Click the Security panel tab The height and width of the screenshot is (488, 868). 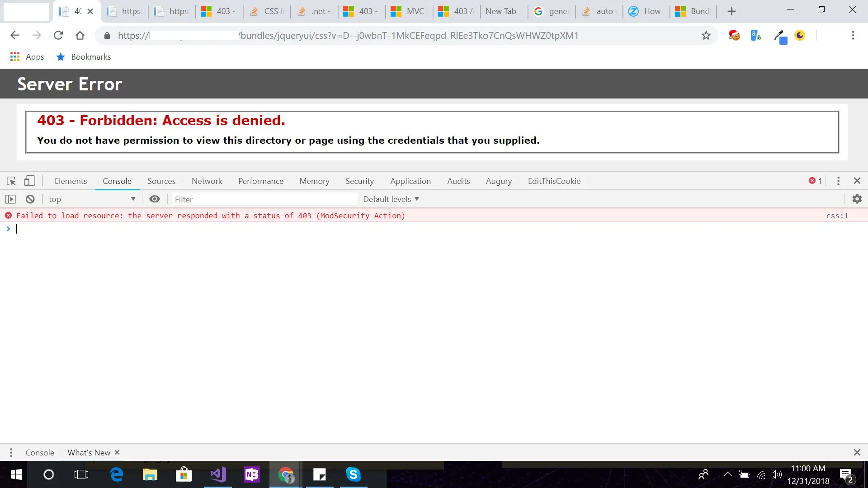click(x=359, y=181)
